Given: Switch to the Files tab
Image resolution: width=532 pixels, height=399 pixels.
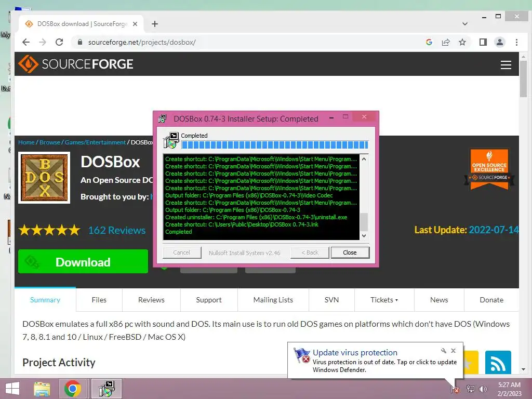Looking at the screenshot, I should pyautogui.click(x=99, y=300).
